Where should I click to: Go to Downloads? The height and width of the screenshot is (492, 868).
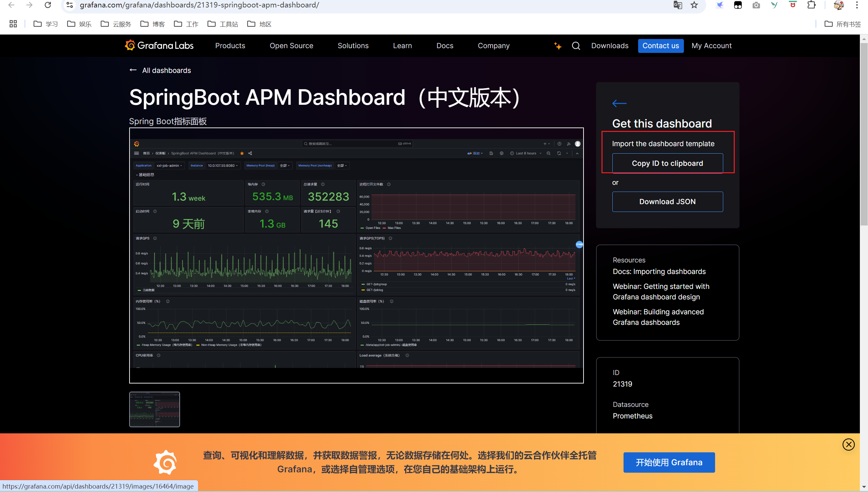tap(610, 45)
